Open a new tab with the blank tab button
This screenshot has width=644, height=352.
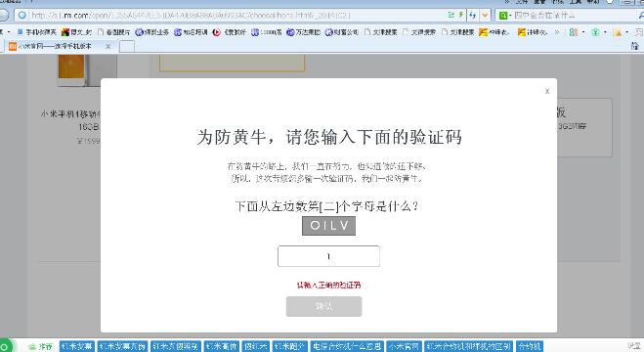(127, 46)
